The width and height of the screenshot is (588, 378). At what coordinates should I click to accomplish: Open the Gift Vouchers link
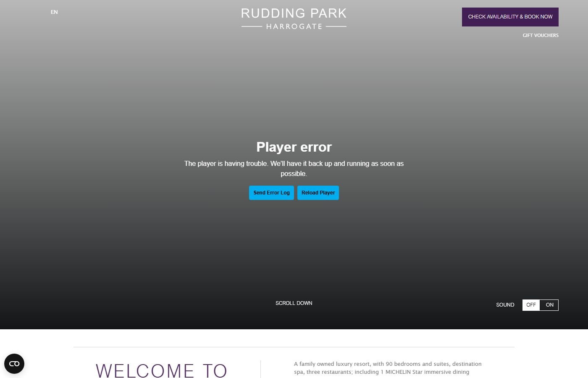541,35
